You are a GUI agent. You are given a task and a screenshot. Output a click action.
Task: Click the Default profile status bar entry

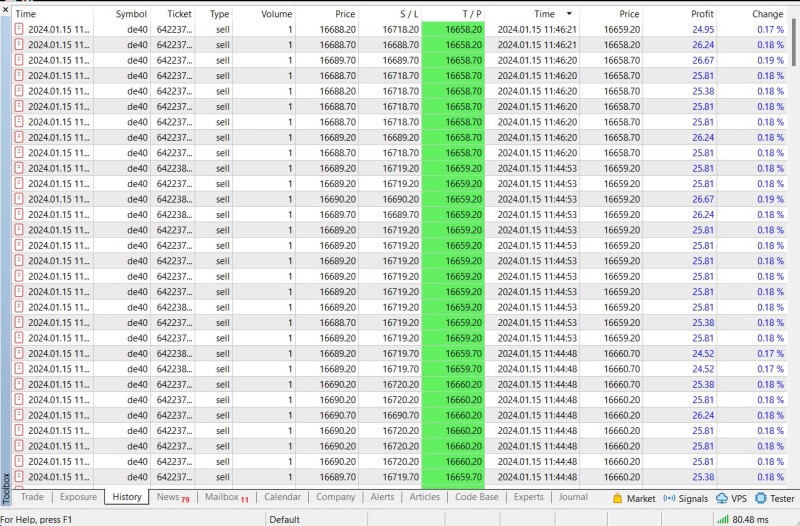[284, 519]
